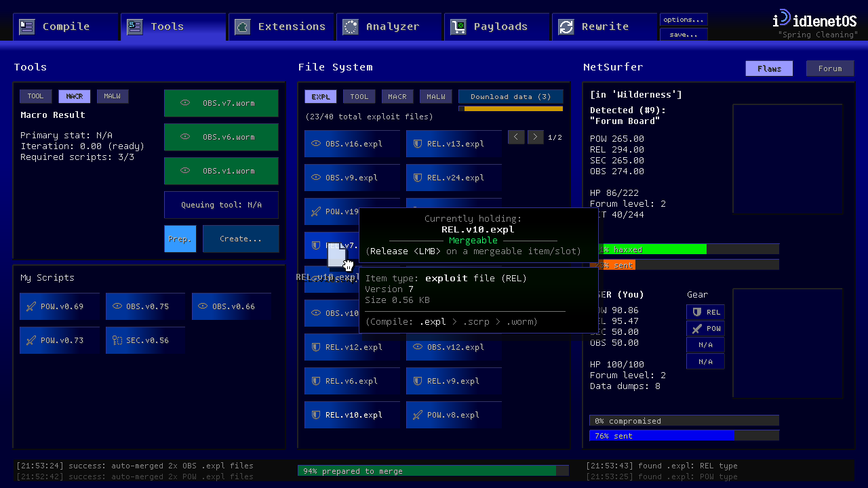Switch to the Analyzer tab
868x488 pixels.
(x=389, y=26)
